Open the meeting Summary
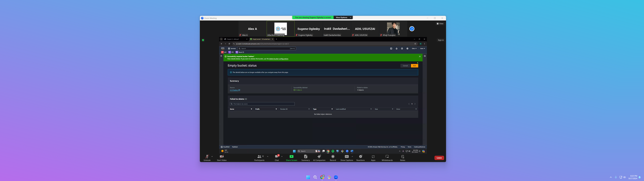Image resolution: width=644 pixels, height=181 pixels. click(306, 157)
